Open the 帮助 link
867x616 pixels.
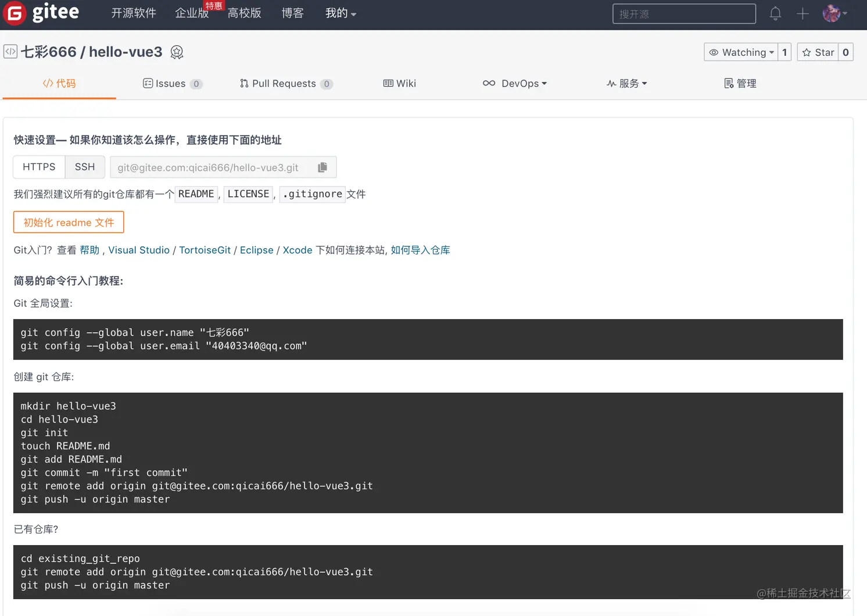(89, 250)
